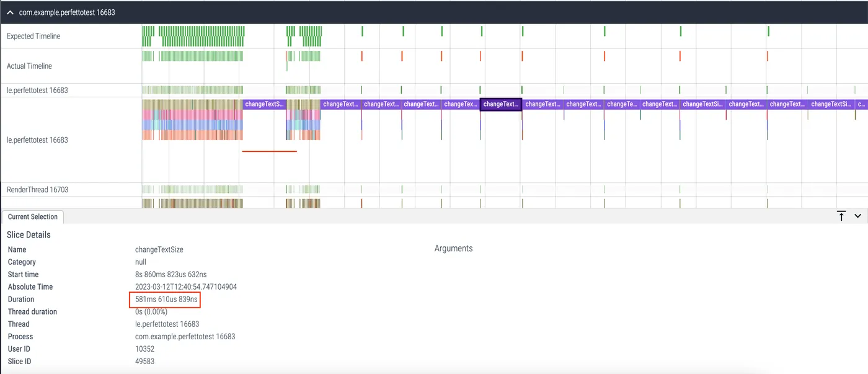Click the red horizontal line below the slices

tap(269, 151)
